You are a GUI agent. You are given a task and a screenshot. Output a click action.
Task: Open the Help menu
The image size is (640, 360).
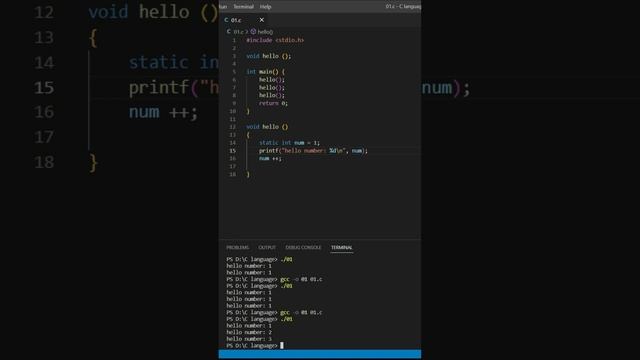pos(265,7)
